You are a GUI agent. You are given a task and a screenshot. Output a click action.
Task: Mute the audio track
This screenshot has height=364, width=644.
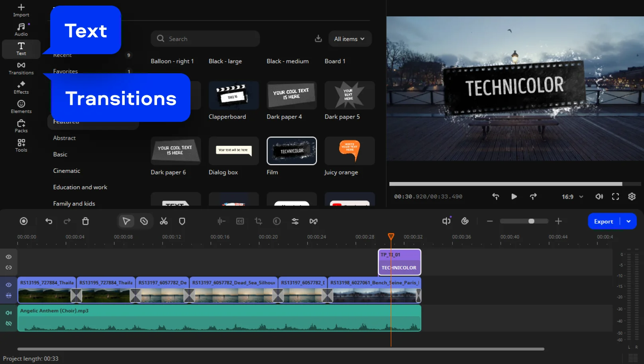pyautogui.click(x=9, y=313)
